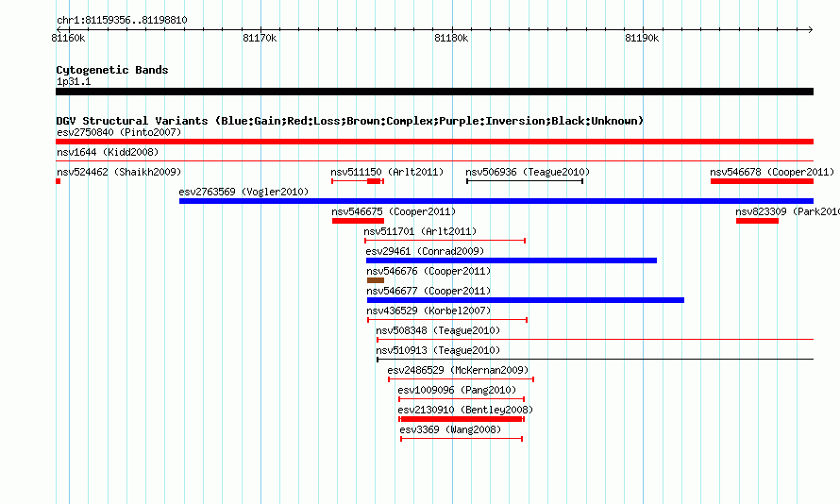Image resolution: width=840 pixels, height=504 pixels.
Task: Click the red nsv511150 loss glyph
Action: point(358,181)
